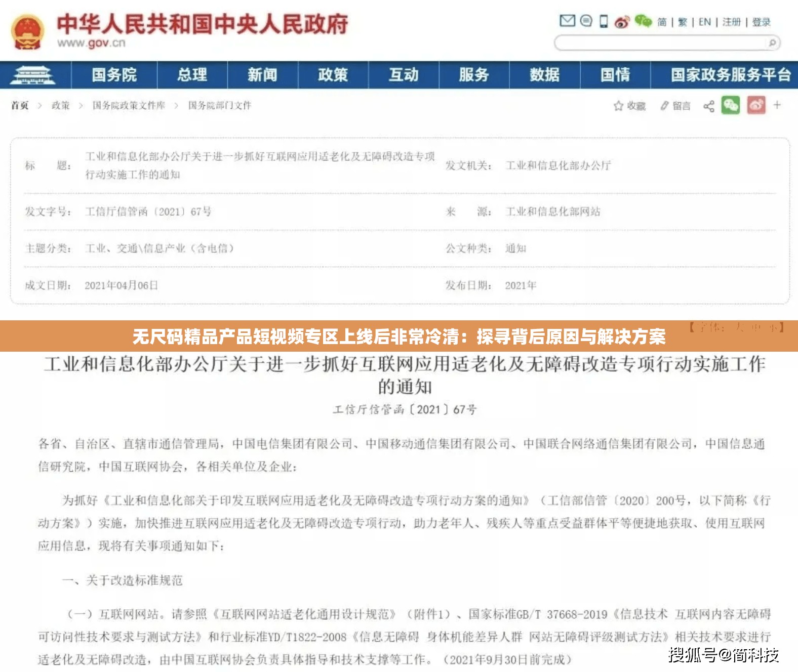Click the 公文种类 value 通知
This screenshot has height=672, width=798.
515,248
